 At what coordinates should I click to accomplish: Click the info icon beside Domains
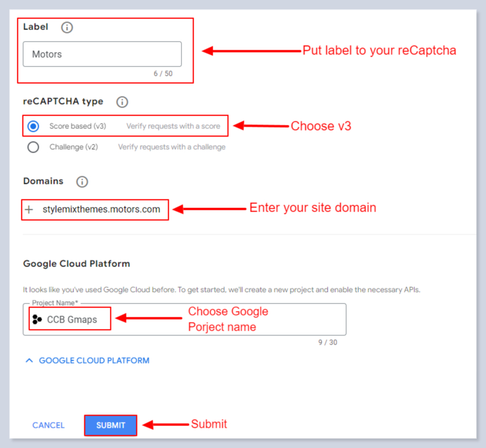coord(82,182)
